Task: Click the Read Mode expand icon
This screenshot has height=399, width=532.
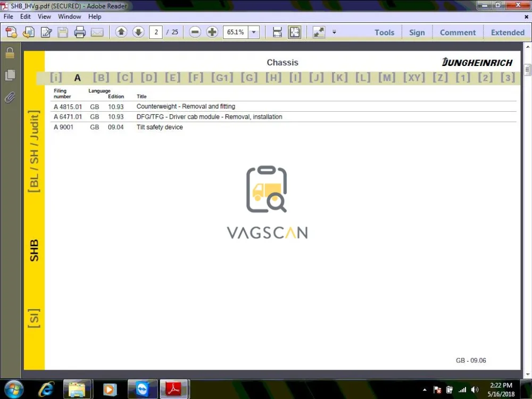Action: click(x=319, y=32)
